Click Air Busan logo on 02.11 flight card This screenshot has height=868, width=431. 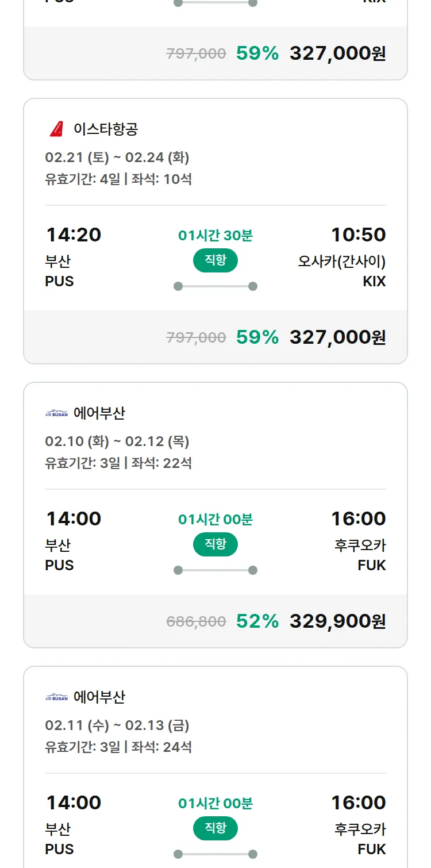coord(56,697)
